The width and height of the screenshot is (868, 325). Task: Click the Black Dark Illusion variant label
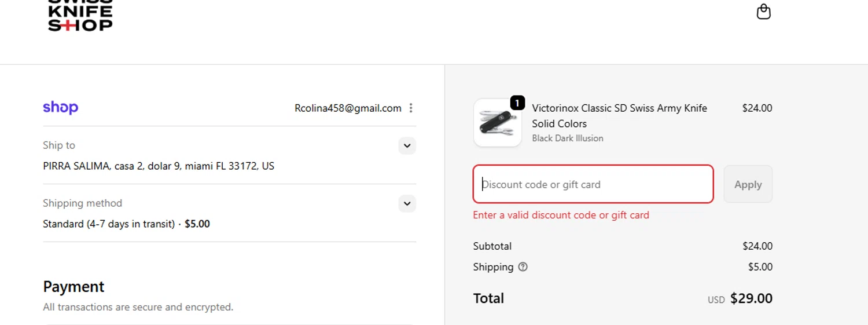pos(567,138)
